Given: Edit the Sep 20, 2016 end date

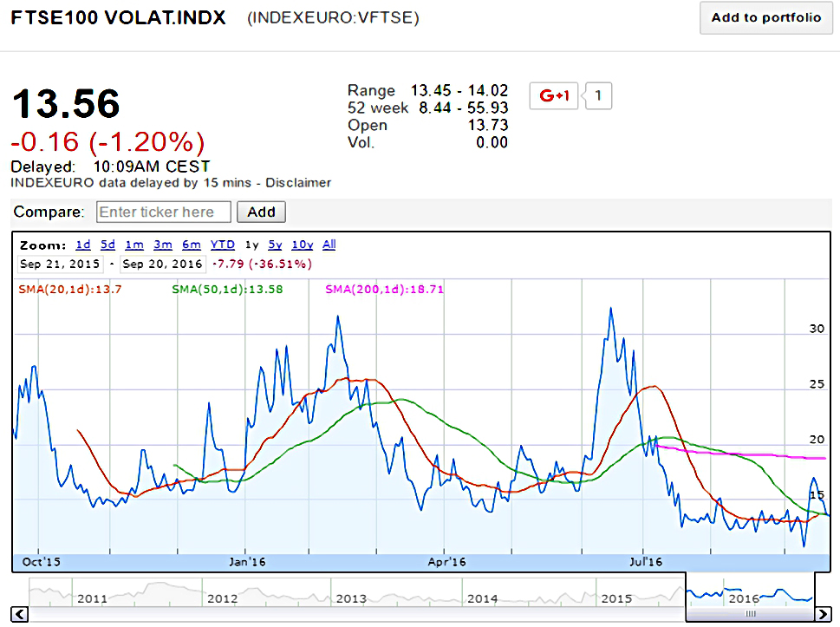Looking at the screenshot, I should click(162, 264).
